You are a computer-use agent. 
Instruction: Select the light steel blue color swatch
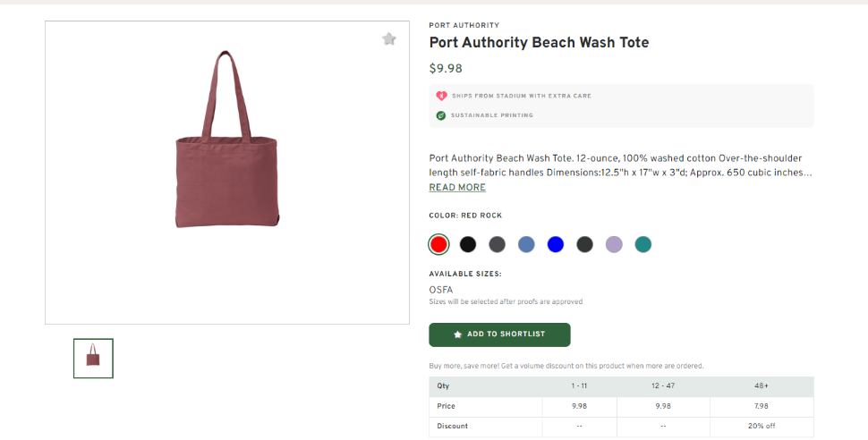(526, 244)
